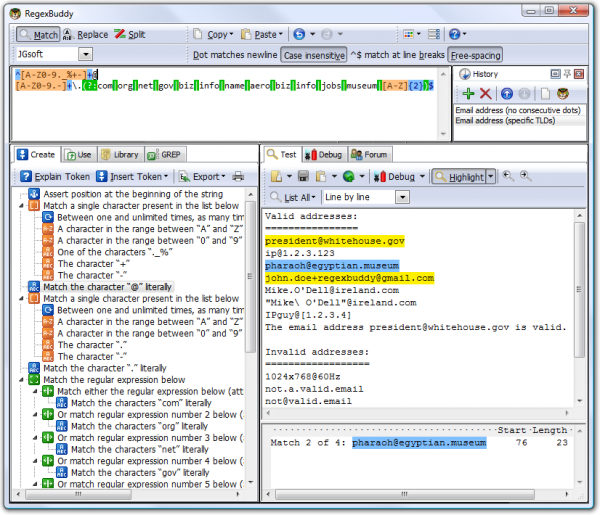This screenshot has width=600, height=515.
Task: Open the JGsoft flavor dropdown
Action: click(x=84, y=54)
